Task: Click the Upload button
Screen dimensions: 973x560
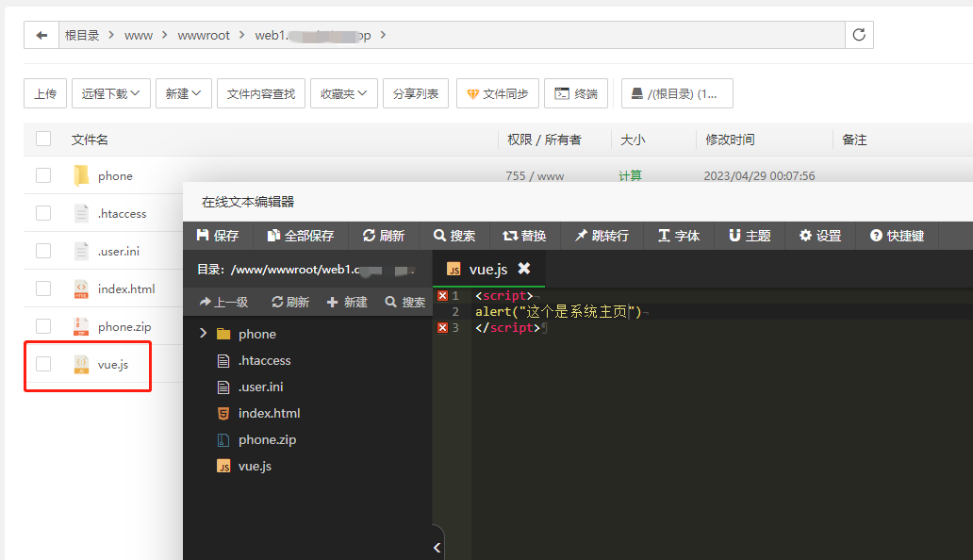Action: tap(45, 93)
